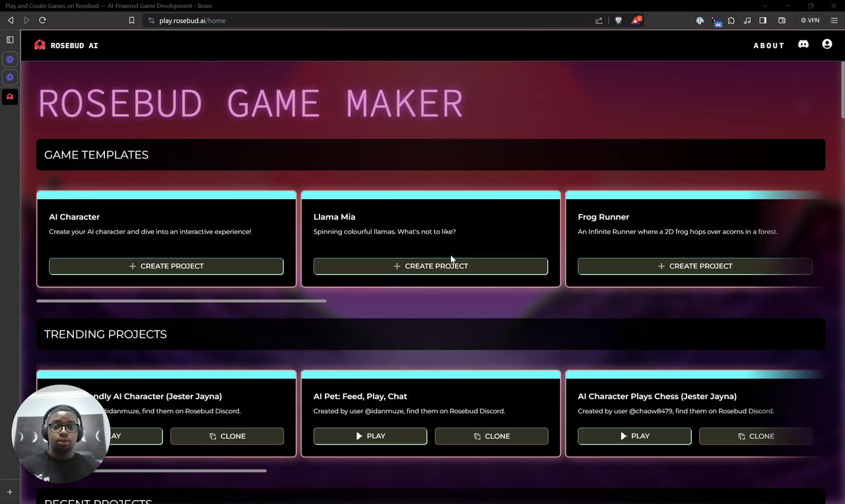Click the music note media control icon
The image size is (845, 504).
click(x=747, y=20)
